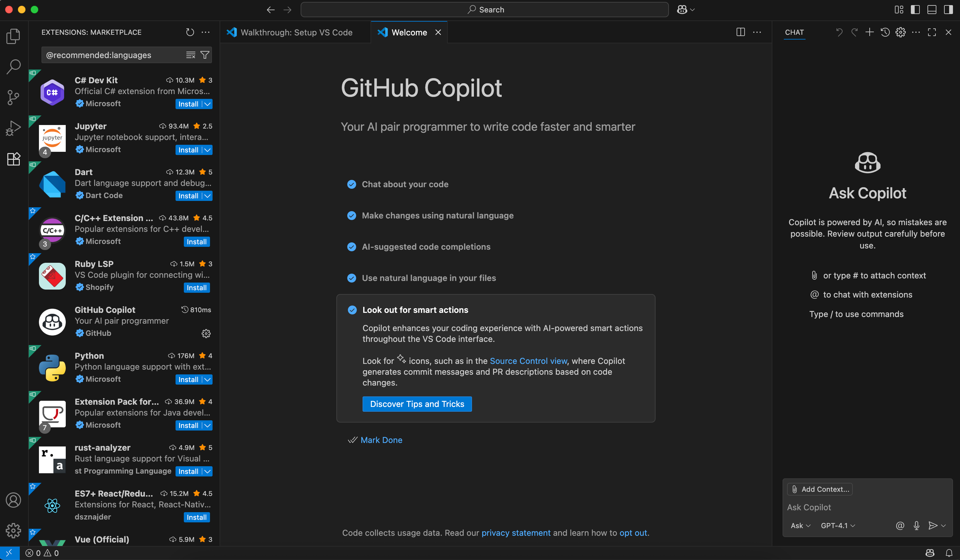This screenshot has width=960, height=560.
Task: Open the Ask mode dropdown
Action: [800, 525]
